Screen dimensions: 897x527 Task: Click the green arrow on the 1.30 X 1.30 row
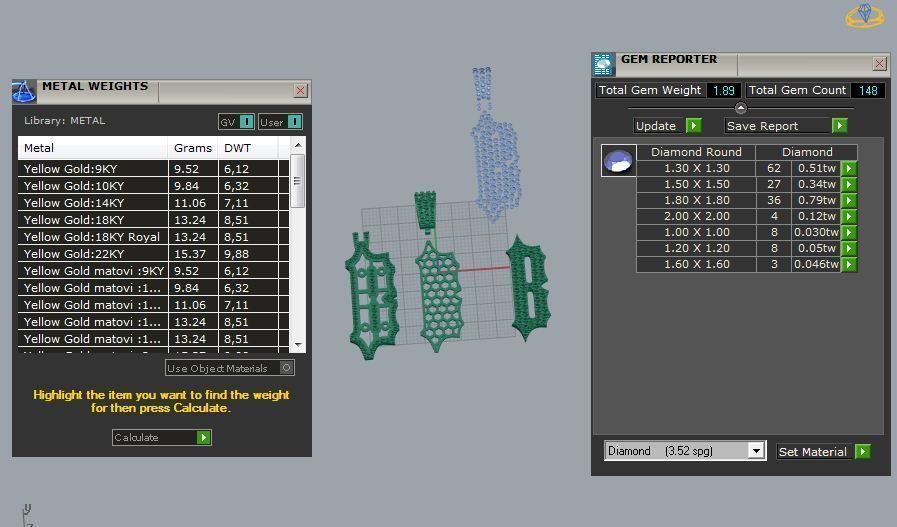[x=849, y=168]
